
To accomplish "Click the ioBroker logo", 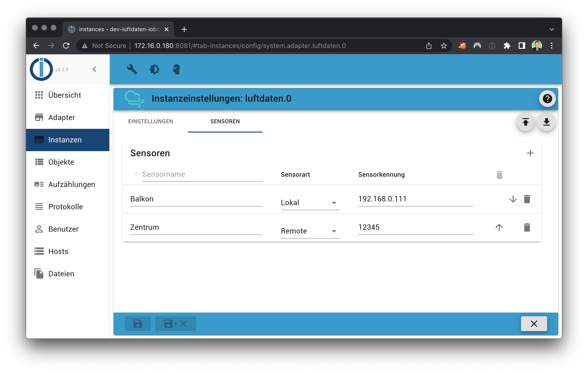I will pyautogui.click(x=41, y=69).
